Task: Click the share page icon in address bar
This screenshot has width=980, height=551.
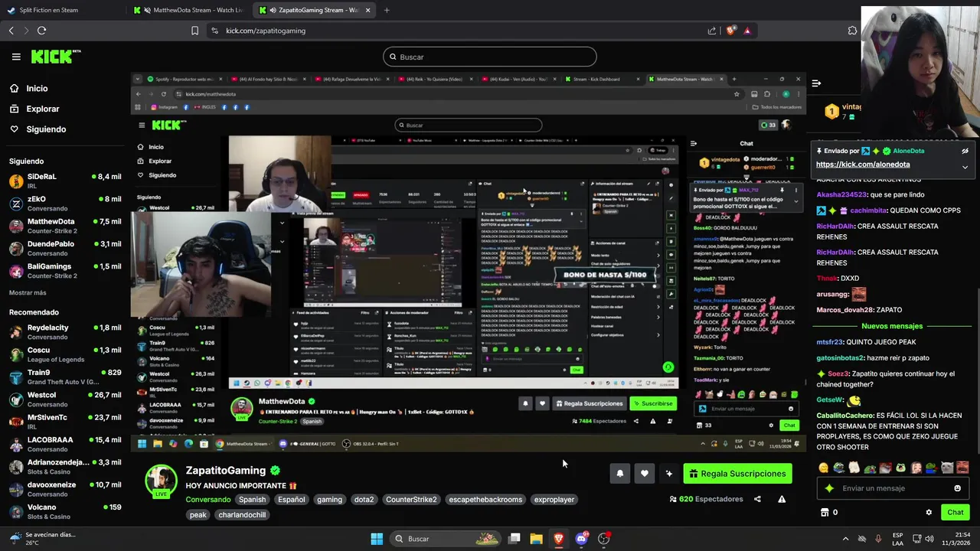Action: pyautogui.click(x=712, y=31)
